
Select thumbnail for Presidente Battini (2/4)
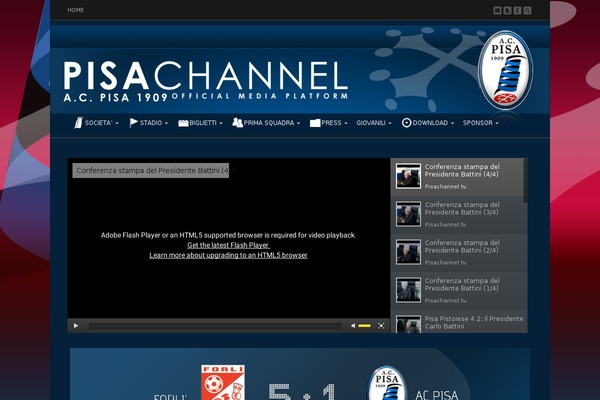pos(408,251)
